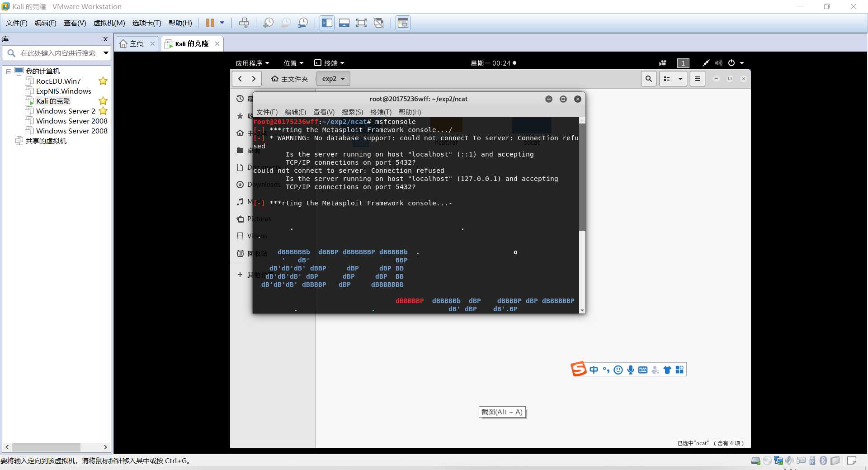The width and height of the screenshot is (868, 470).
Task: Revert to snapshot toolbar icon
Action: [286, 23]
